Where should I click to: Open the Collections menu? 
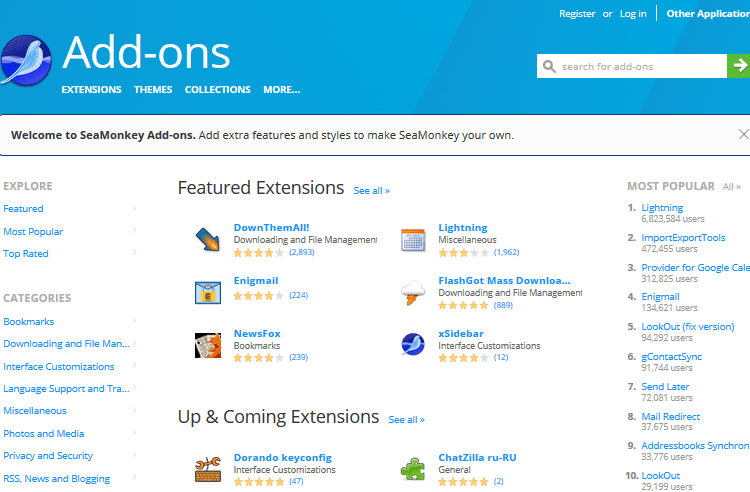[218, 89]
